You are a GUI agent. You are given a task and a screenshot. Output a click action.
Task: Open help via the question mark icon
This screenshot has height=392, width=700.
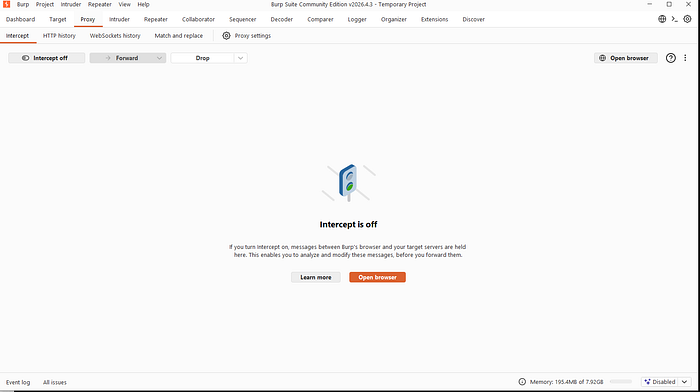671,58
